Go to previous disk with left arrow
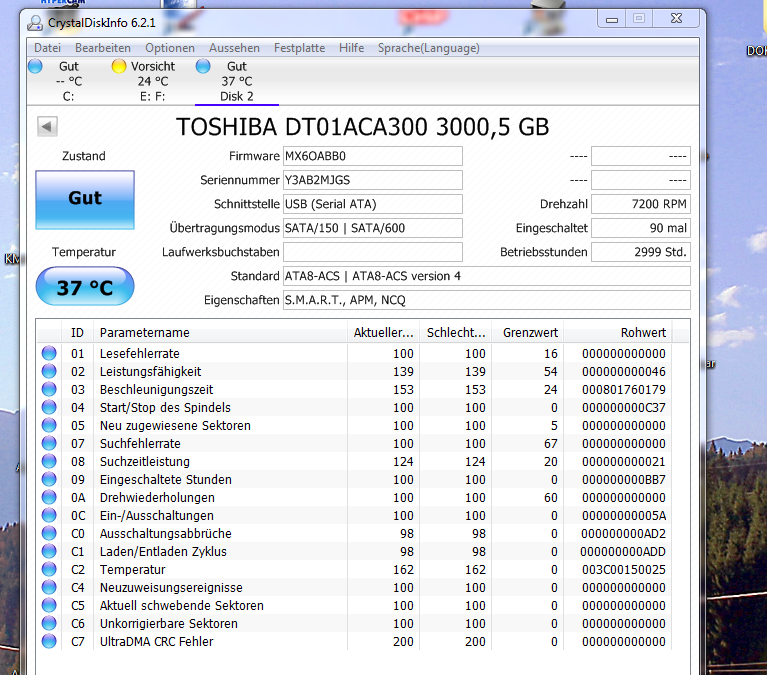This screenshot has height=675, width=767. point(47,127)
